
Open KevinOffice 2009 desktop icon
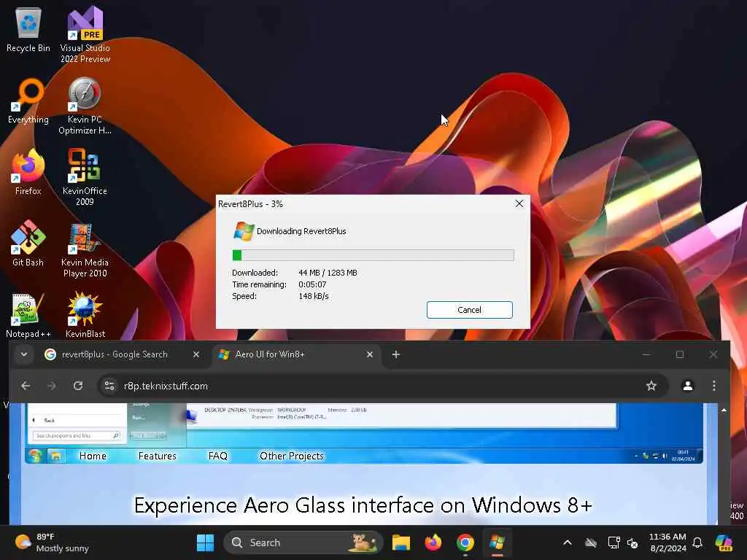tap(85, 177)
